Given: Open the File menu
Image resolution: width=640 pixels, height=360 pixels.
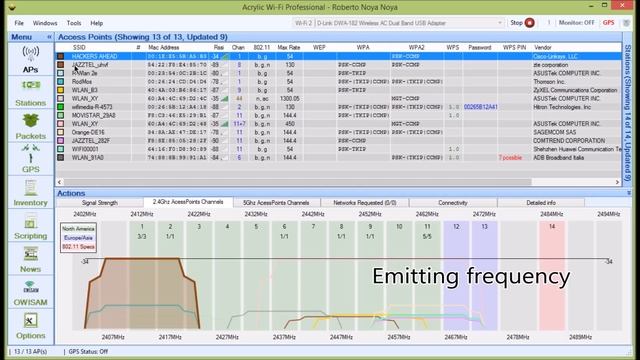Looking at the screenshot, I should point(19,23).
